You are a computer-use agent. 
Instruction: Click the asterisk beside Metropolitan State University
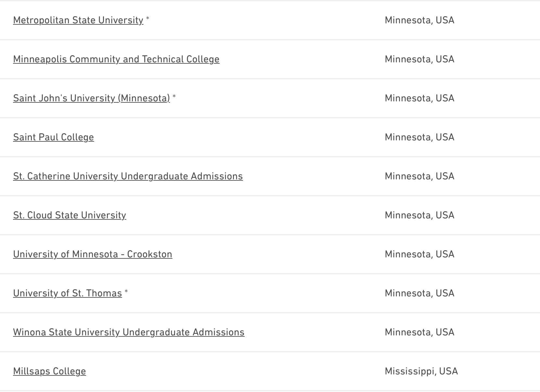click(x=148, y=19)
